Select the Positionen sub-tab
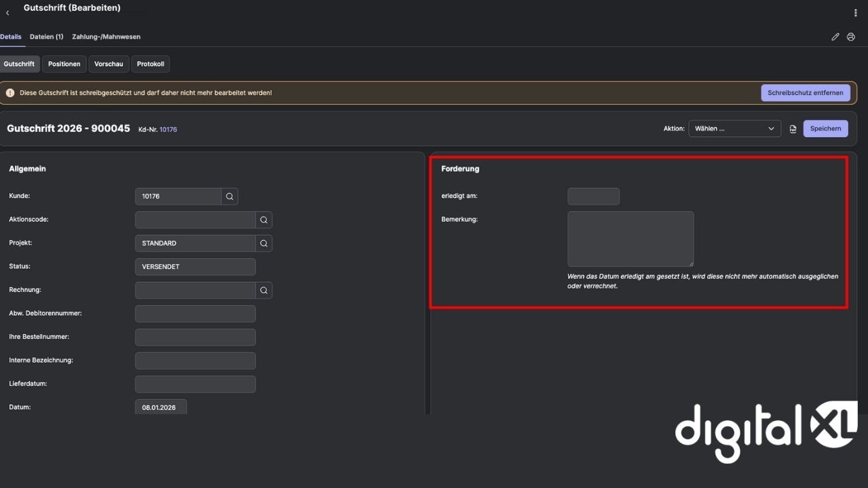 click(64, 64)
